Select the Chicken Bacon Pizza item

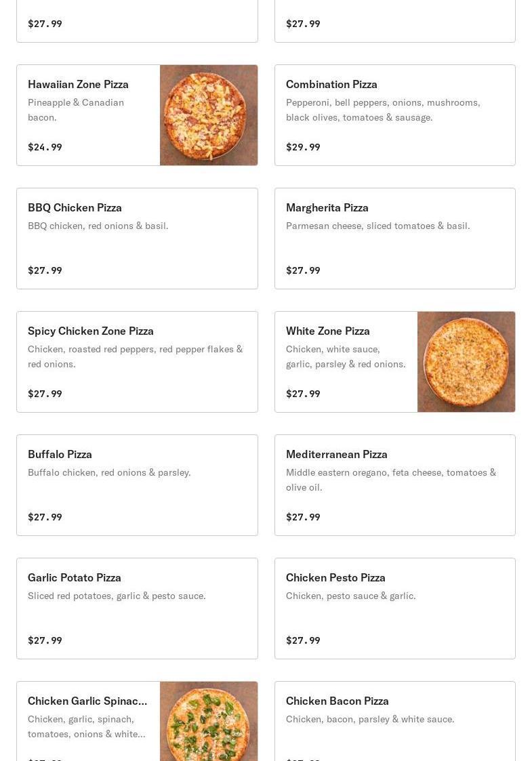[x=395, y=721]
